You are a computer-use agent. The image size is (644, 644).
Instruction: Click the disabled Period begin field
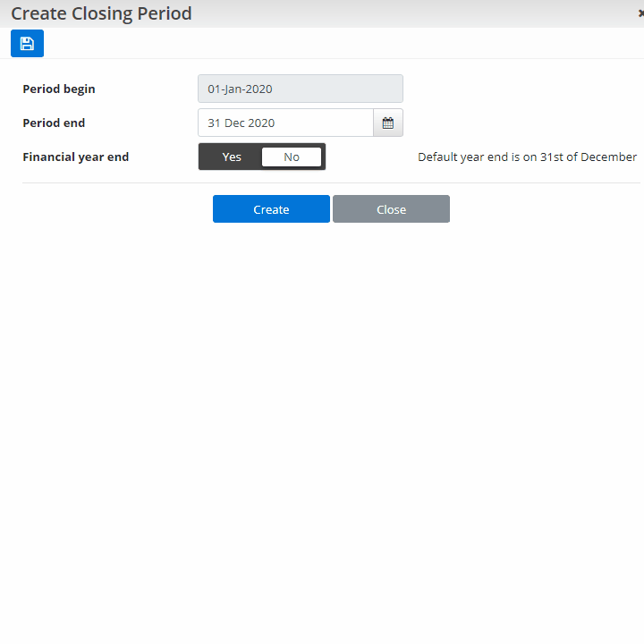click(x=301, y=89)
